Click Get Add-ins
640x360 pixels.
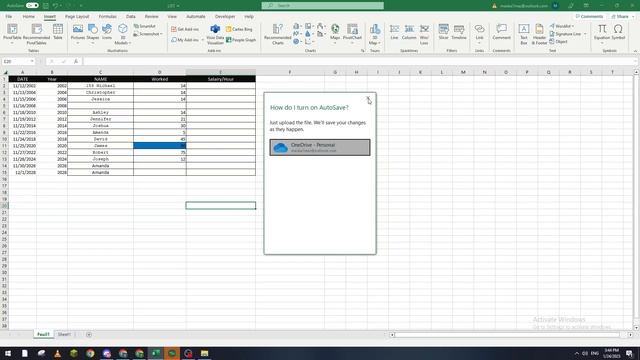(185, 29)
